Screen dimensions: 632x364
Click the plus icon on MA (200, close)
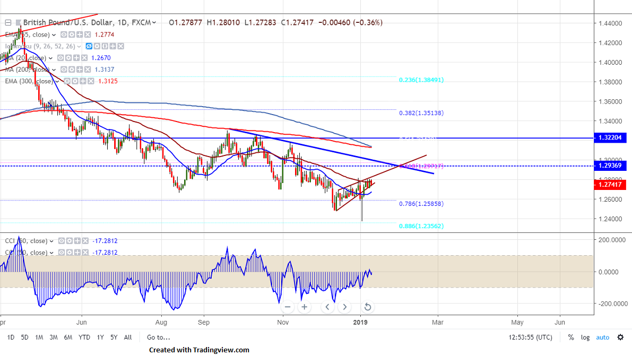point(80,70)
